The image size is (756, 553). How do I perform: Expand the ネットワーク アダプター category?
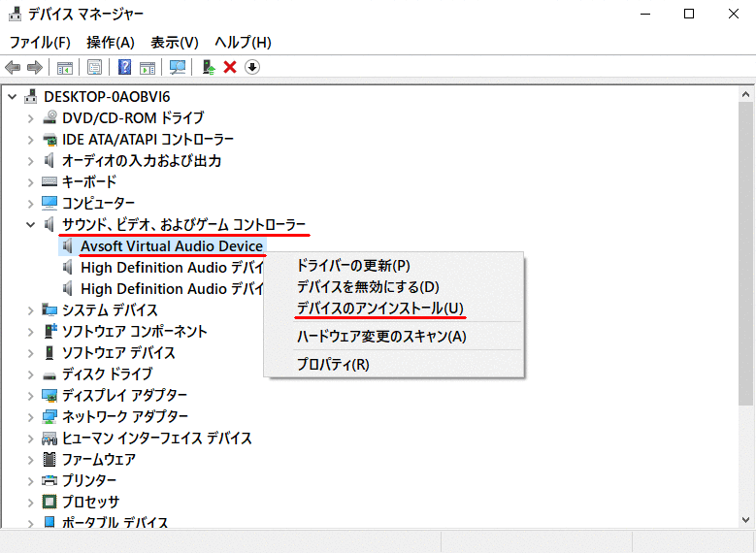tap(31, 417)
